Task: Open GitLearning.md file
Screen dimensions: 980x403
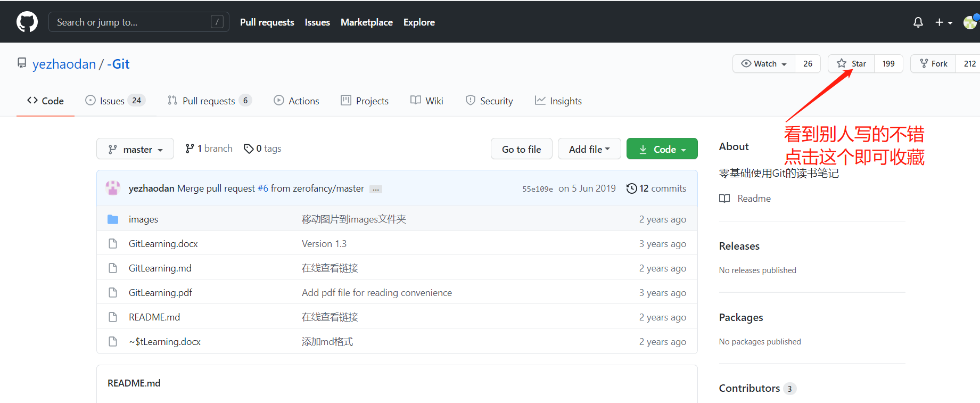Action: coord(160,268)
